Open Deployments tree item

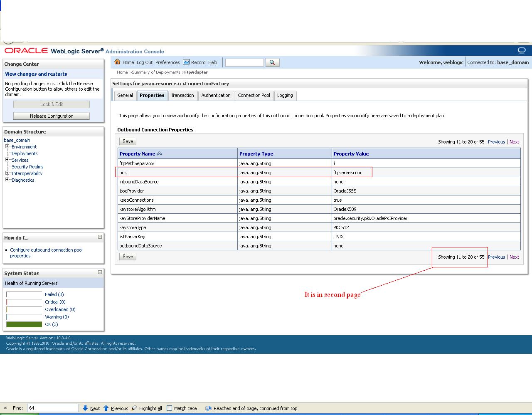click(x=25, y=153)
